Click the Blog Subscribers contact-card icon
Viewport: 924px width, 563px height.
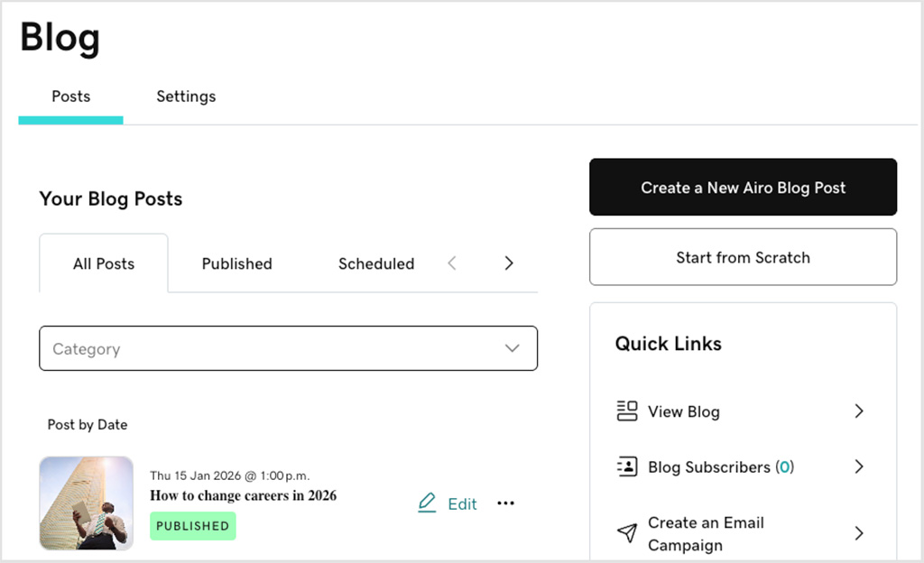pyautogui.click(x=627, y=466)
